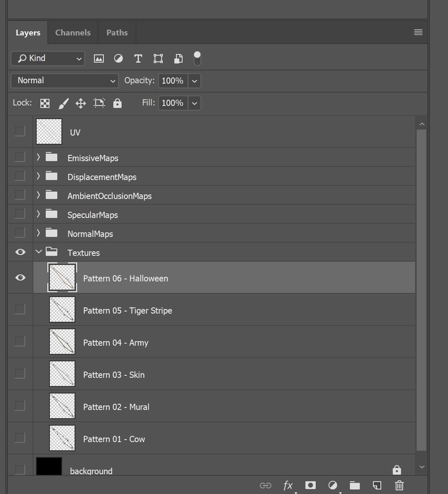Viewport: 448px width, 494px height.
Task: Open the Layers panel menu icon
Action: (419, 32)
